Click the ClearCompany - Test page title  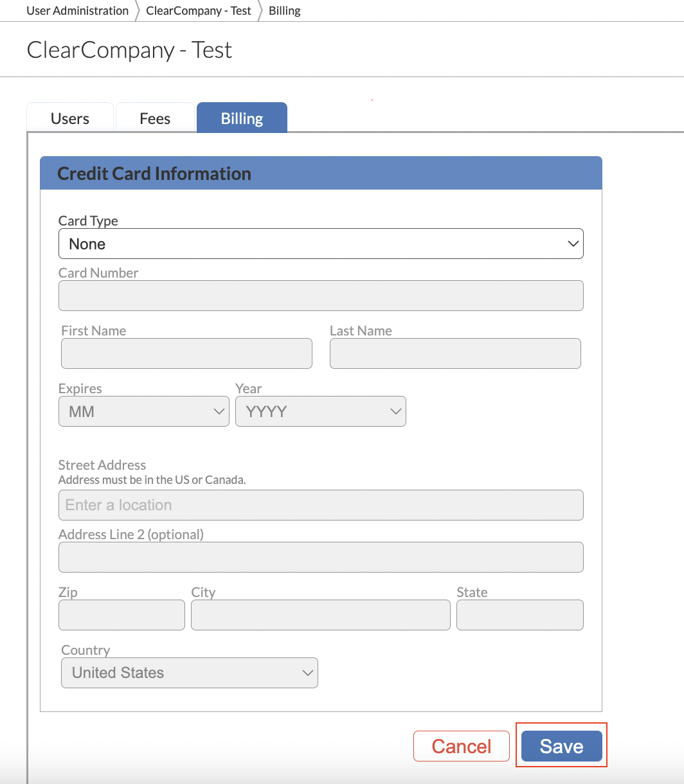click(129, 50)
